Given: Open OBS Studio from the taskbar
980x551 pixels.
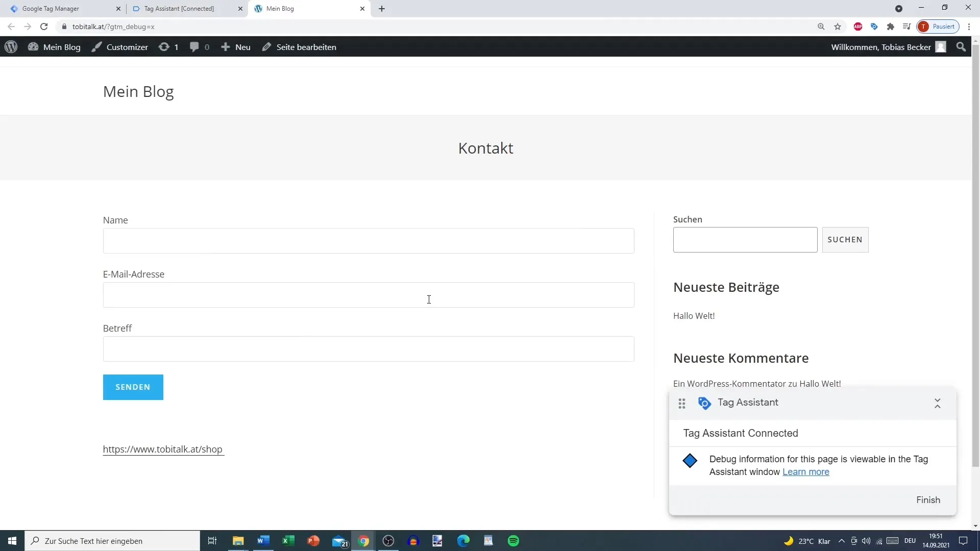Looking at the screenshot, I should coord(388,541).
